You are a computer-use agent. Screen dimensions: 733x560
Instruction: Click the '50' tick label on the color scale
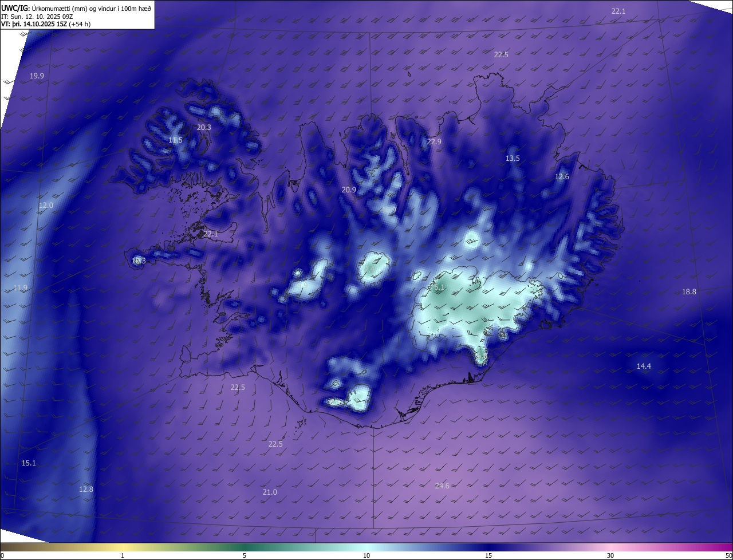point(728,555)
